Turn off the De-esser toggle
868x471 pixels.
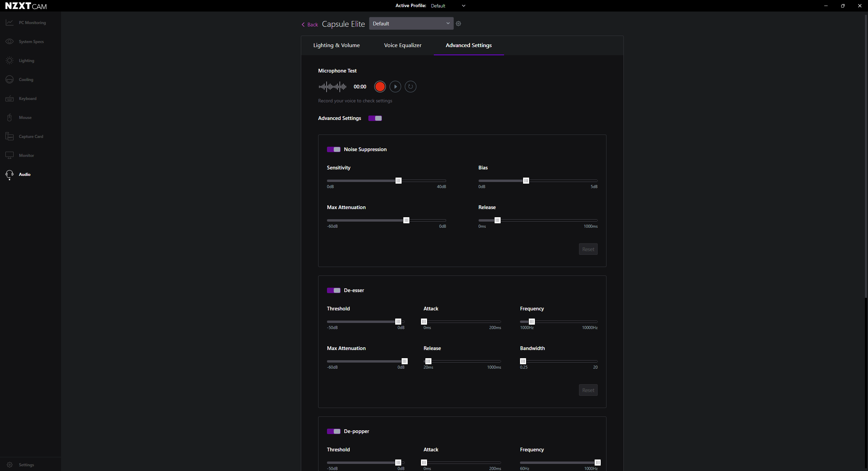pos(333,290)
